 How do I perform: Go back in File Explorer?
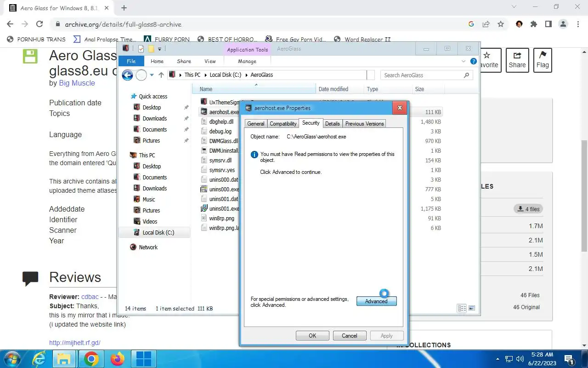pos(127,75)
